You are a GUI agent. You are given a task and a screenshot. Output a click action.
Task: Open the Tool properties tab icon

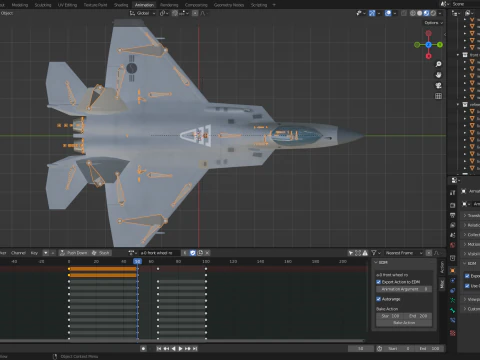(452, 193)
